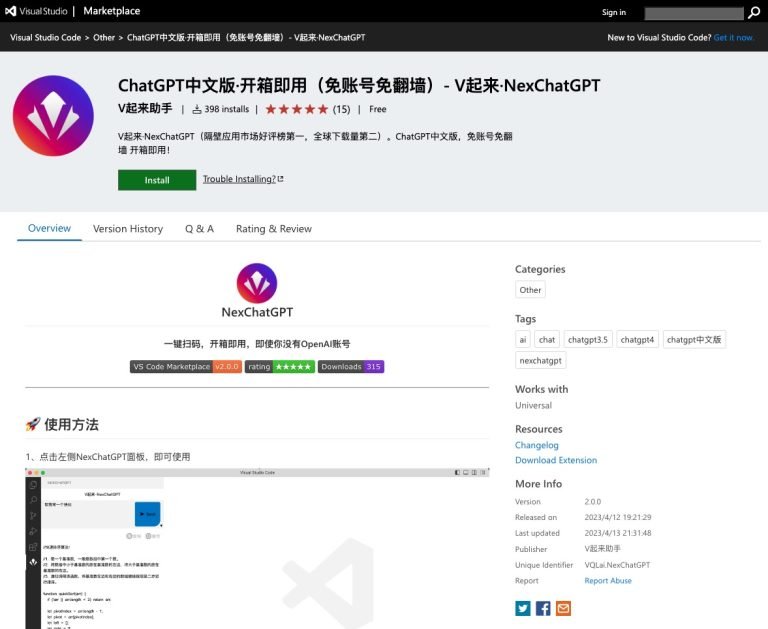
Task: Select the ai tag
Action: [x=523, y=339]
